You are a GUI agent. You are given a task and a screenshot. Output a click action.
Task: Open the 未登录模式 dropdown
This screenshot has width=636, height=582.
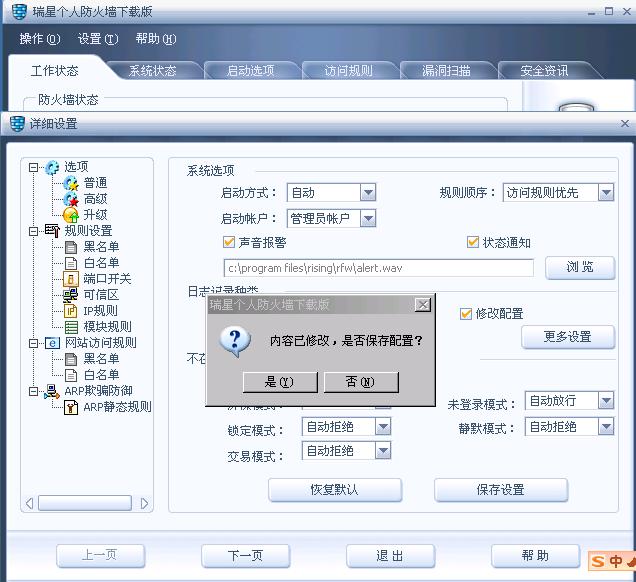[606, 401]
